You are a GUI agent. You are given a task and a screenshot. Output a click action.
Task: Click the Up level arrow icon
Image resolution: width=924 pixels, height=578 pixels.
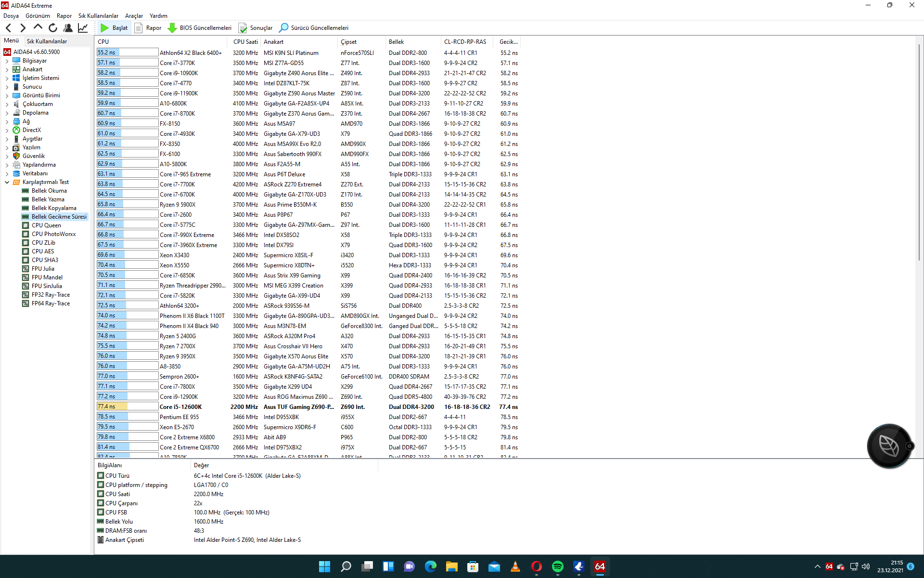(38, 28)
